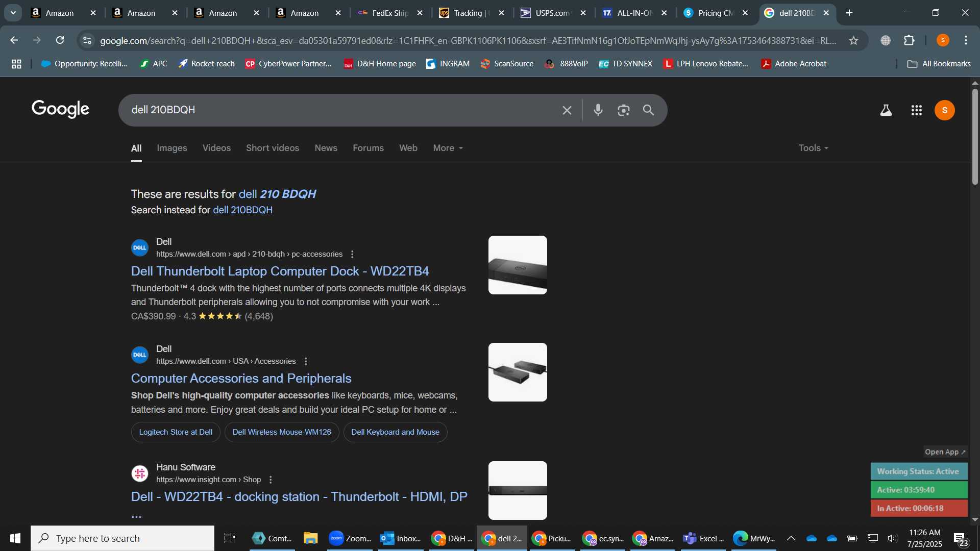Open bookmarks apps grid icon

(16, 64)
